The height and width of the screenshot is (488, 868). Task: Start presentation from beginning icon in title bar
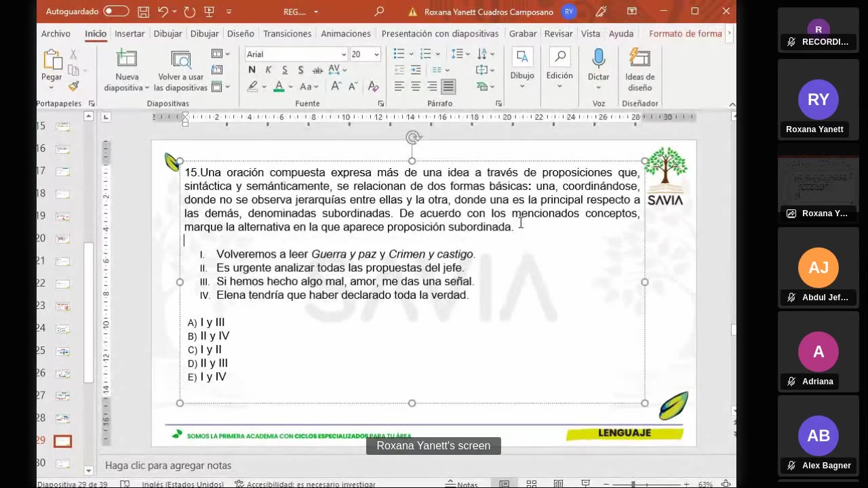(x=210, y=12)
